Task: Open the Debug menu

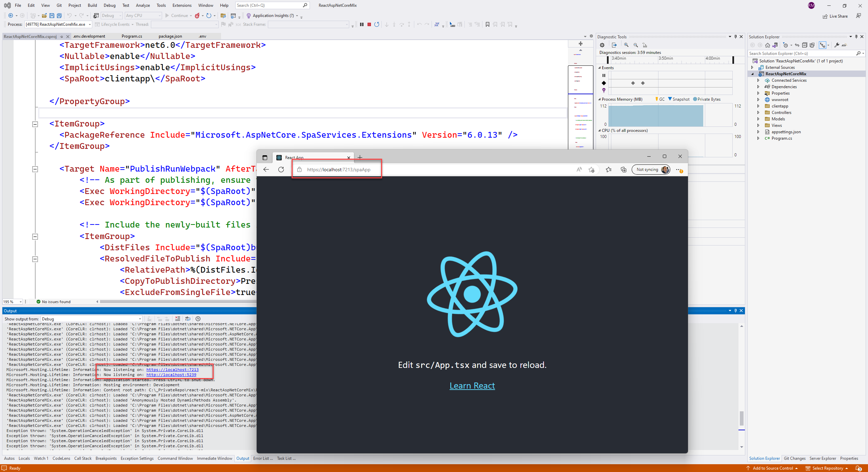Action: (x=110, y=5)
